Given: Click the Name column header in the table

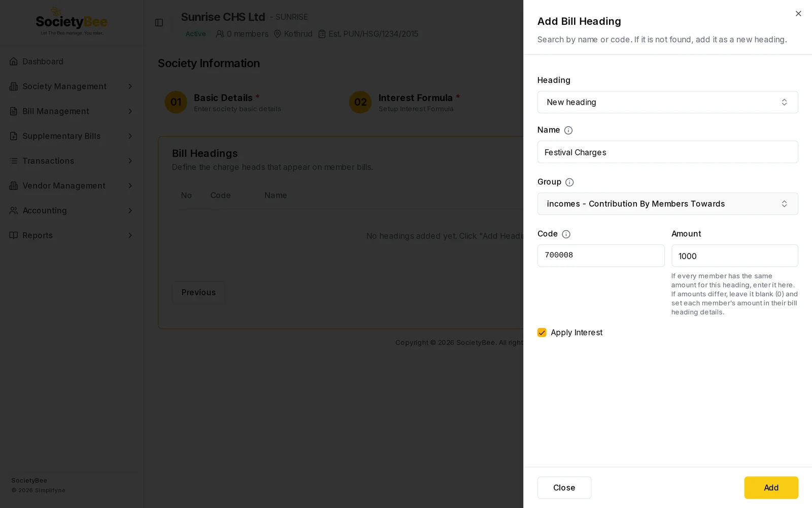Looking at the screenshot, I should tap(276, 196).
